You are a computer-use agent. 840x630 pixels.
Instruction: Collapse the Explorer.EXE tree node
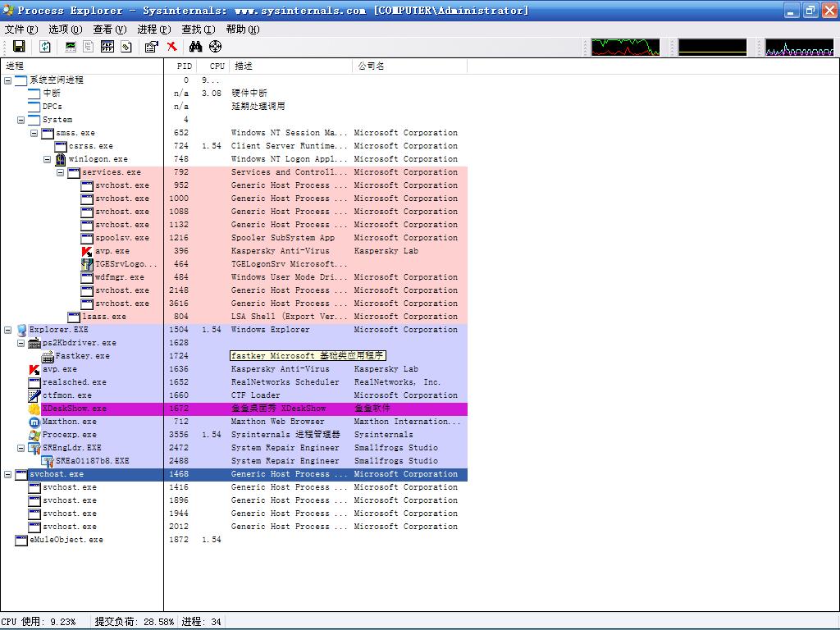coord(8,330)
